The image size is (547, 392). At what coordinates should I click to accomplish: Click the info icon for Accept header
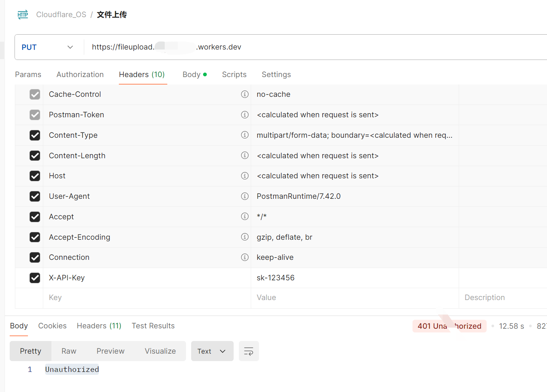point(245,216)
